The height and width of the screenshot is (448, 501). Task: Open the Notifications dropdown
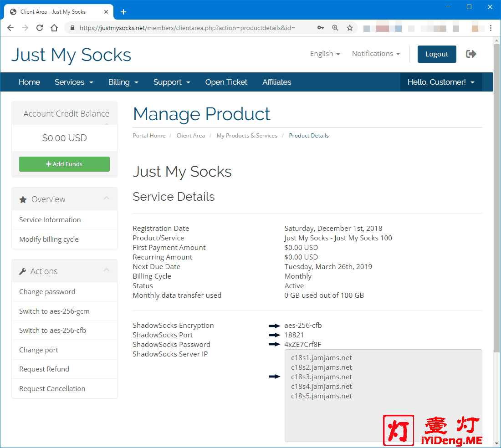[x=376, y=54]
